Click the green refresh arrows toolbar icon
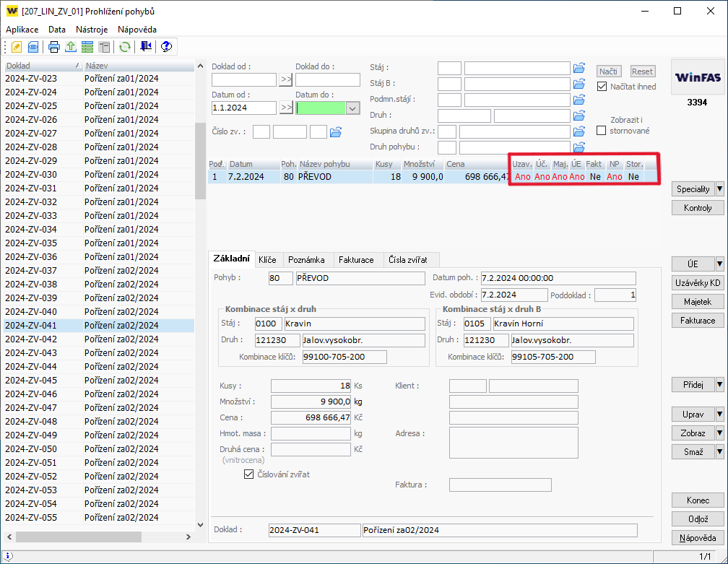The width and height of the screenshot is (728, 564). [x=125, y=47]
